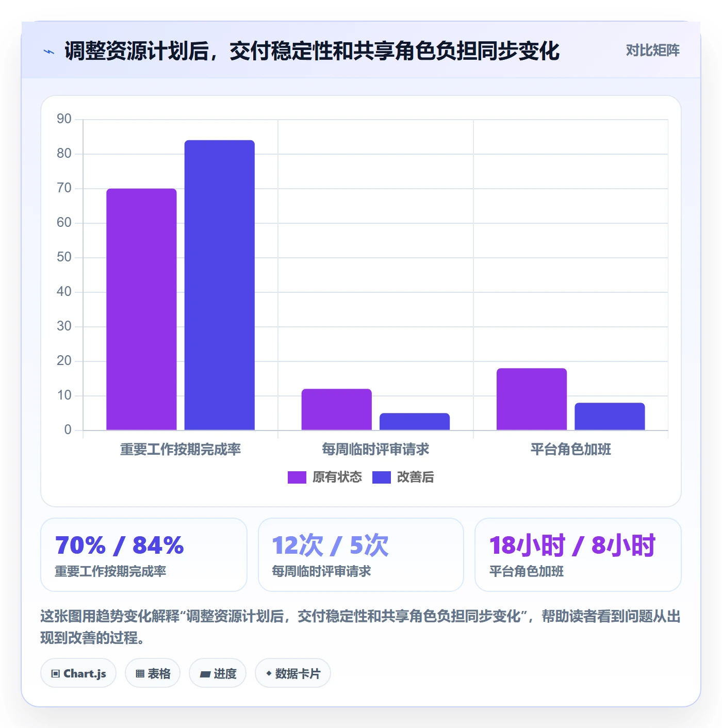The image size is (722, 728).
Task: Select the 表格 tag chip
Action: tap(153, 673)
